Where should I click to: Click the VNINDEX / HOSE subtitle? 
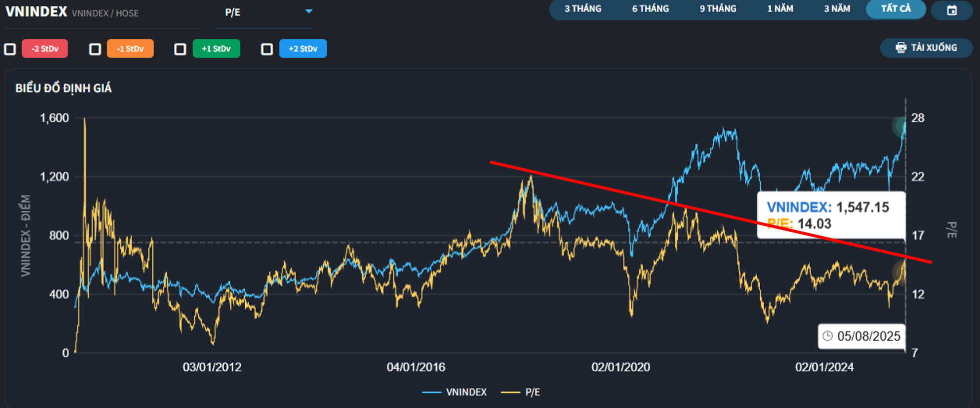coord(105,13)
